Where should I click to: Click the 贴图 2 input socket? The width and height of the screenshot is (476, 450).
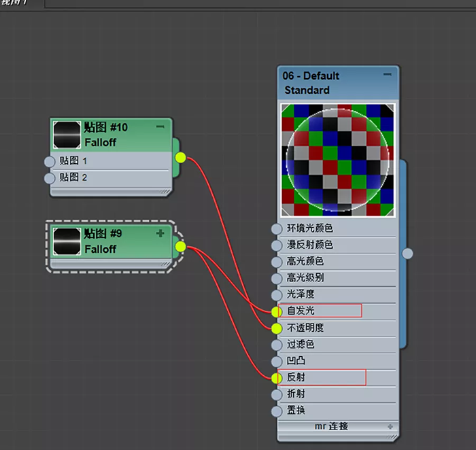[50, 178]
